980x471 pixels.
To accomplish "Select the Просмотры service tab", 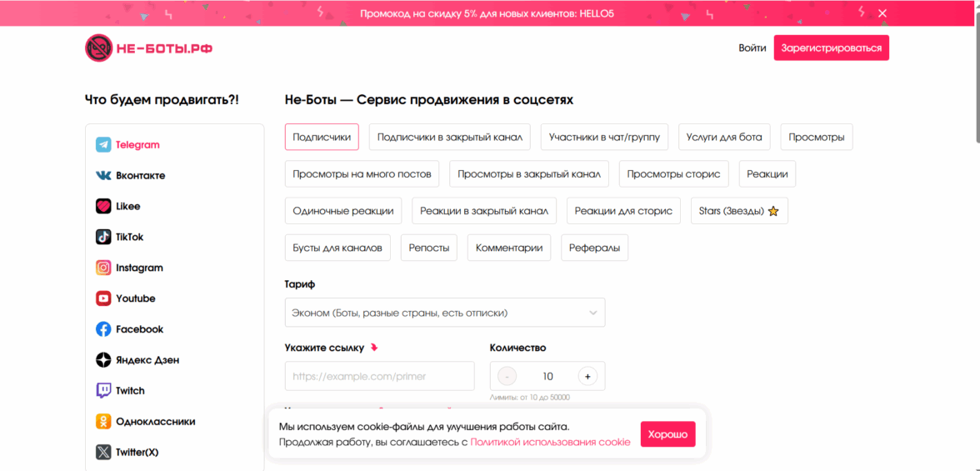I will (x=817, y=137).
